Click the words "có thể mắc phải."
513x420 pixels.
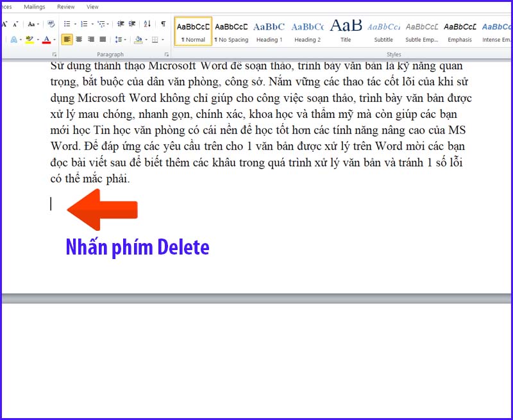90,179
